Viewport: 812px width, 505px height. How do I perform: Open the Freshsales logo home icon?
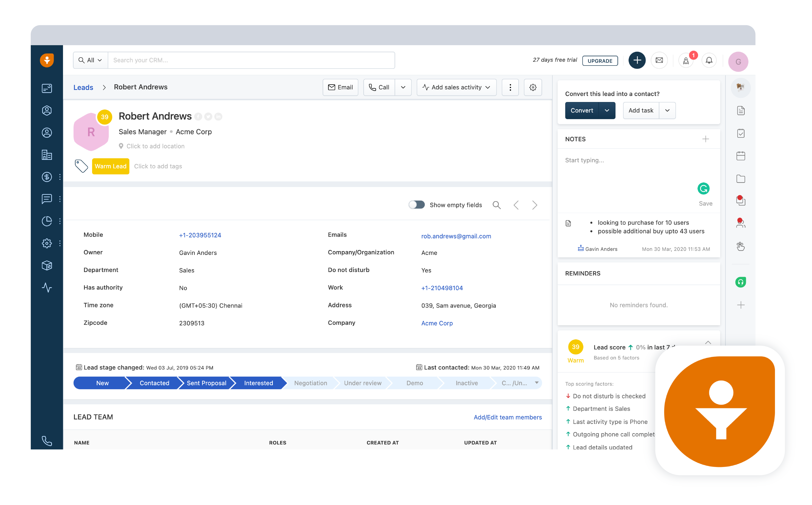[47, 60]
